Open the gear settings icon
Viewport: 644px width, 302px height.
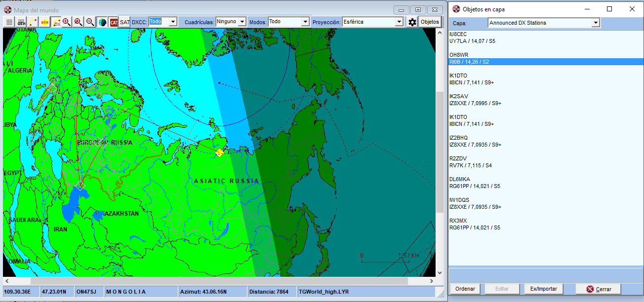pos(412,22)
